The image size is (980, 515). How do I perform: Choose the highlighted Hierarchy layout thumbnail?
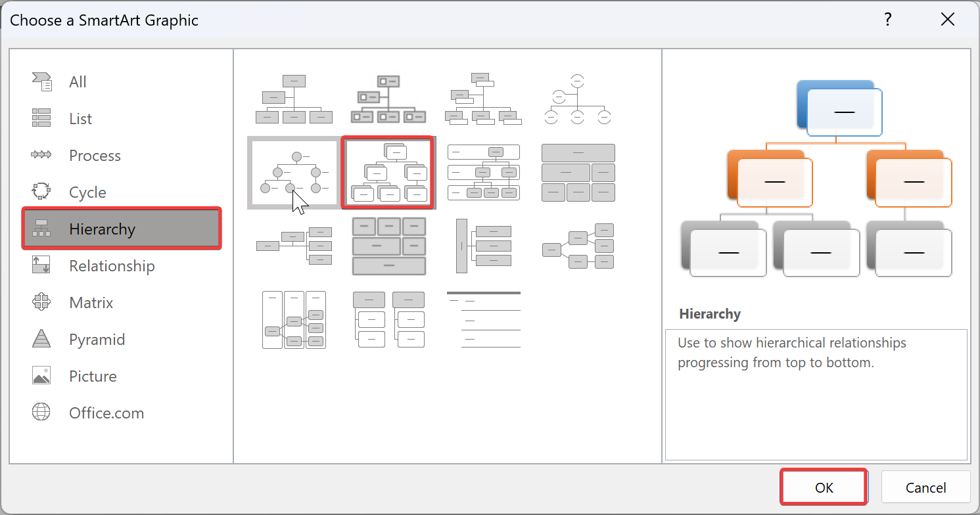point(388,173)
